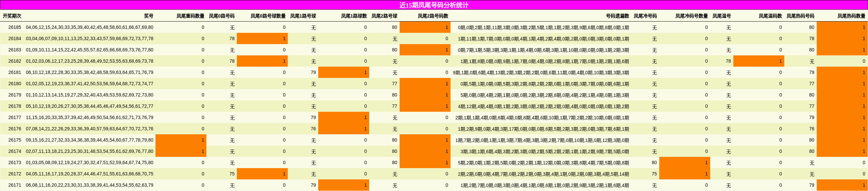Click the 凤尾热号码 column header

tap(801, 16)
